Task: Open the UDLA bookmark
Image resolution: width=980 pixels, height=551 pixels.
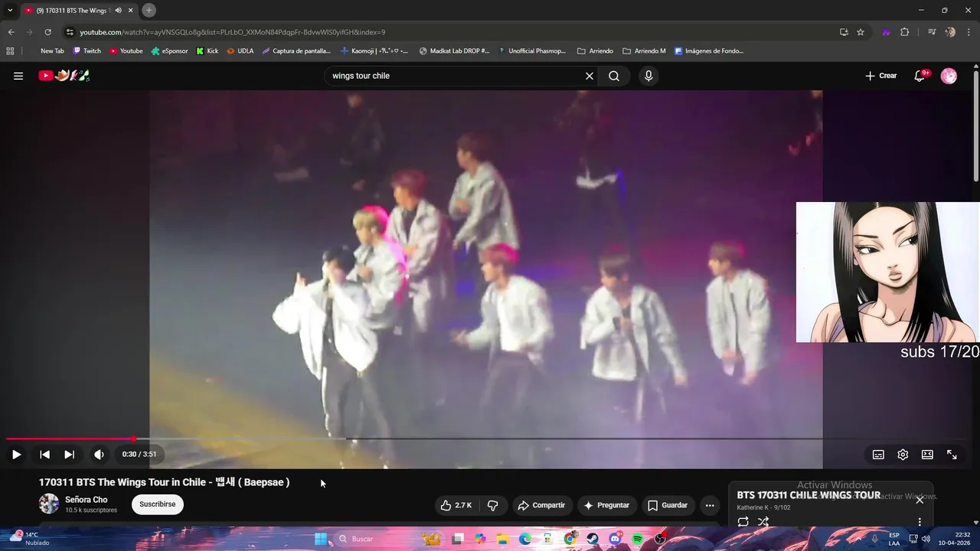Action: (240, 51)
